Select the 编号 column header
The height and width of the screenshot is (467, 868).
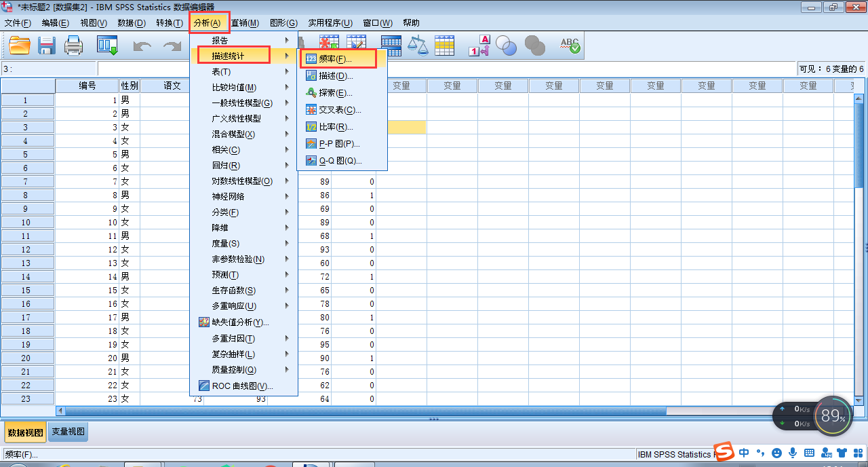click(x=87, y=86)
